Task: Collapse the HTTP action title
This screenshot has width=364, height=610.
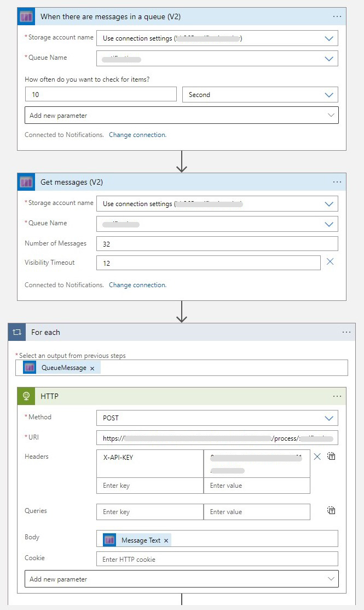Action: click(x=49, y=396)
